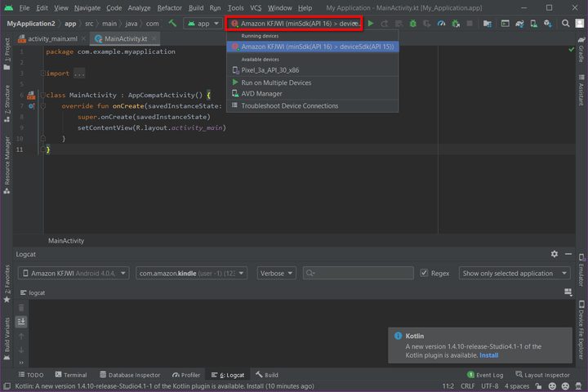Image resolution: width=588 pixels, height=392 pixels.
Task: Hide the Logcat panel with minus icon
Action: click(568, 254)
